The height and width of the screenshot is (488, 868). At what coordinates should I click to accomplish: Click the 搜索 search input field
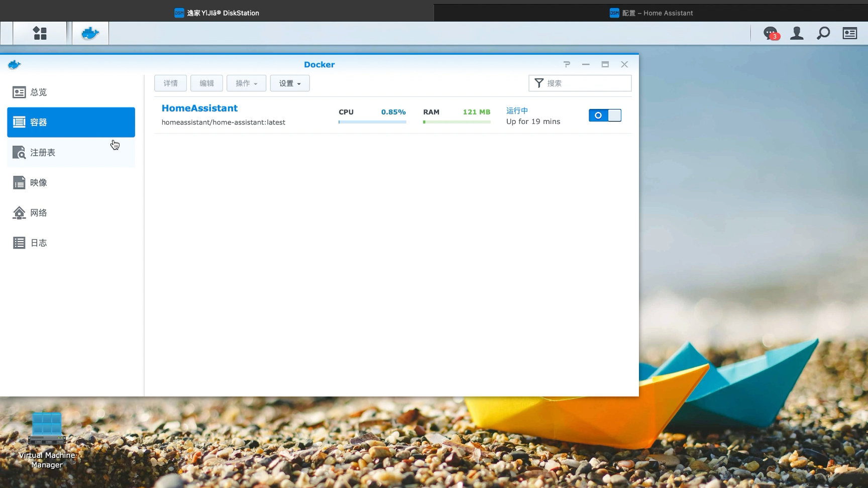click(x=580, y=83)
